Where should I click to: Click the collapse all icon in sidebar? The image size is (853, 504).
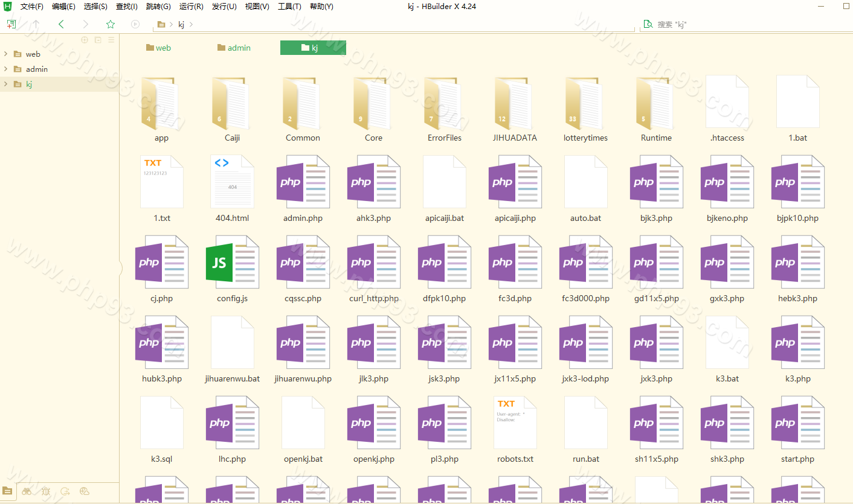pos(98,40)
